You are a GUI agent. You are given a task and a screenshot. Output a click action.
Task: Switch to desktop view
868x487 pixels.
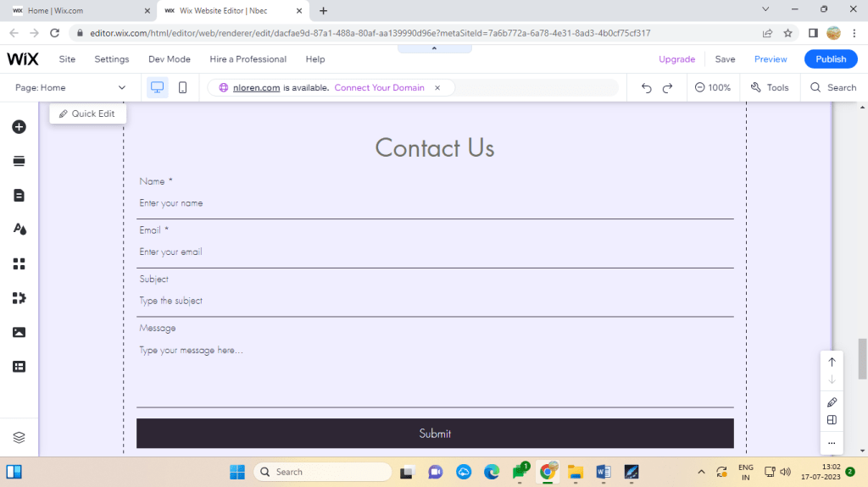(x=157, y=87)
